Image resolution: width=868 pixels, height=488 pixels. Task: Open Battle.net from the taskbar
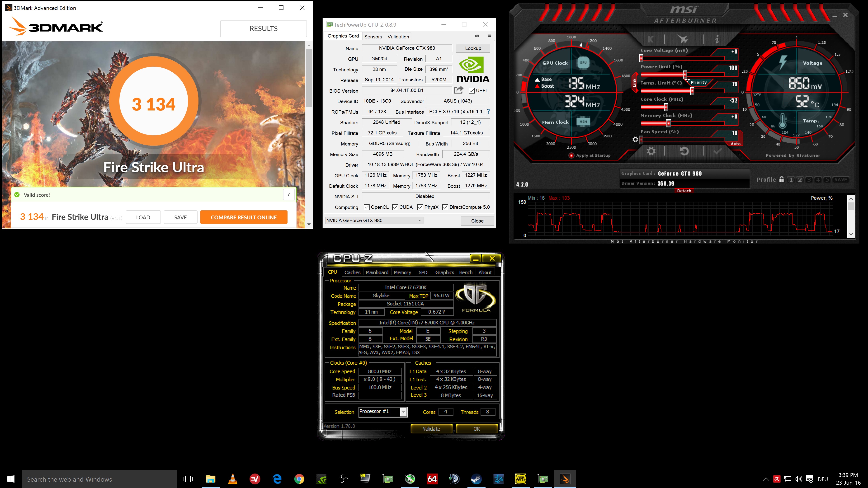pyautogui.click(x=498, y=479)
